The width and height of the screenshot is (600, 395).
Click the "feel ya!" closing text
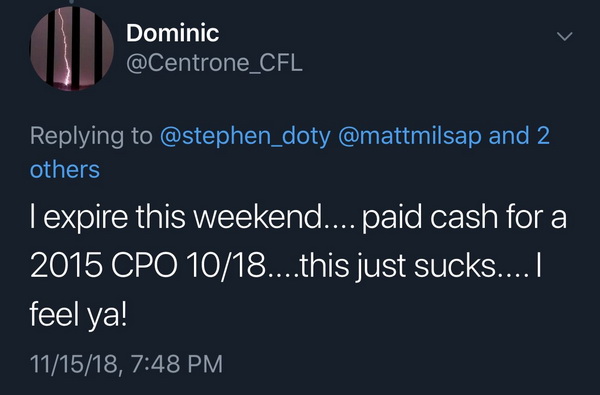(x=78, y=315)
